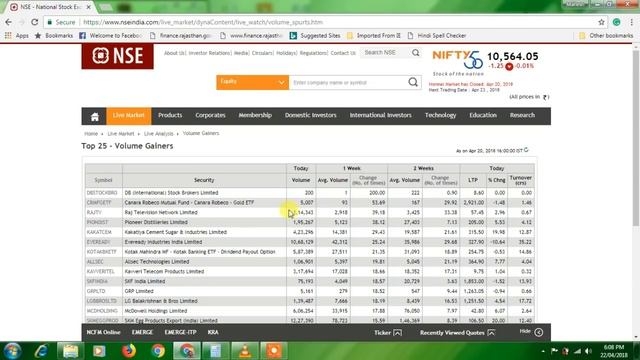Open the media player taskbar icon
This screenshot has height=360, width=640.
tap(99, 351)
